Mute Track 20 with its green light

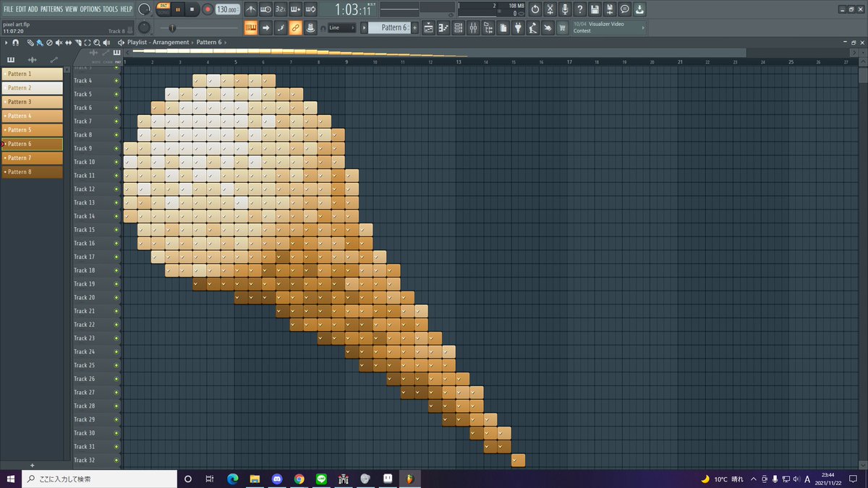[116, 298]
